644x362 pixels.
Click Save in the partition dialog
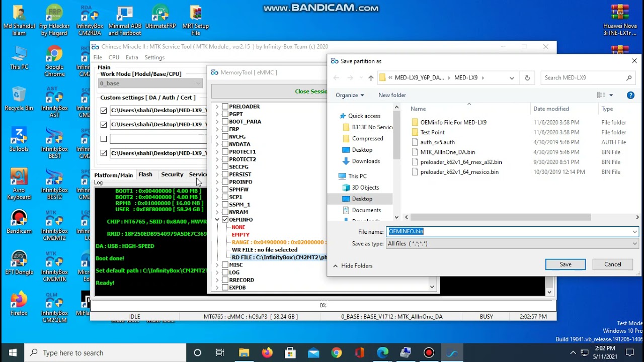pos(566,264)
